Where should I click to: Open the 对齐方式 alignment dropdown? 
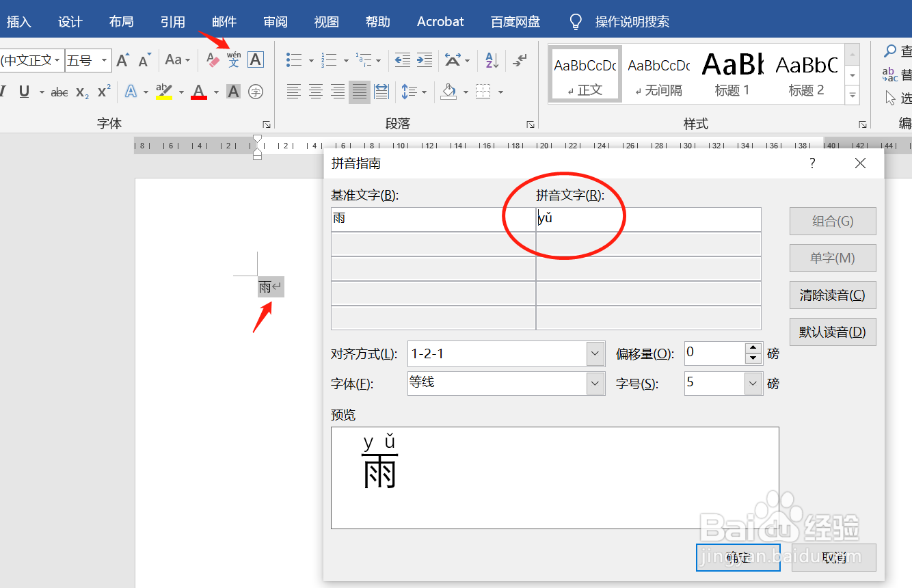593,353
